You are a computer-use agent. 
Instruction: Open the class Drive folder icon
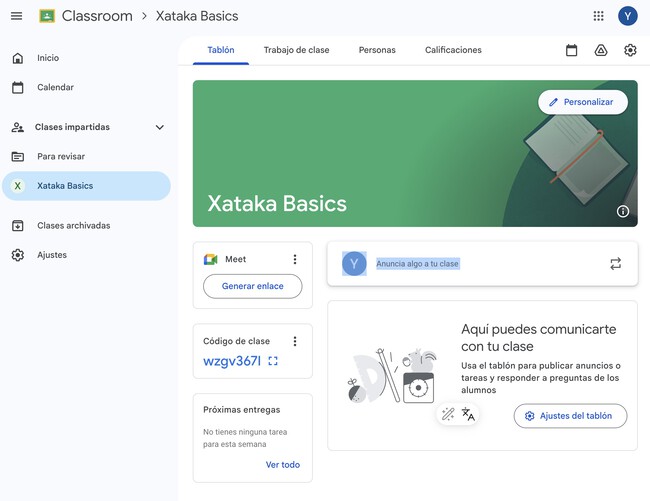coord(601,50)
